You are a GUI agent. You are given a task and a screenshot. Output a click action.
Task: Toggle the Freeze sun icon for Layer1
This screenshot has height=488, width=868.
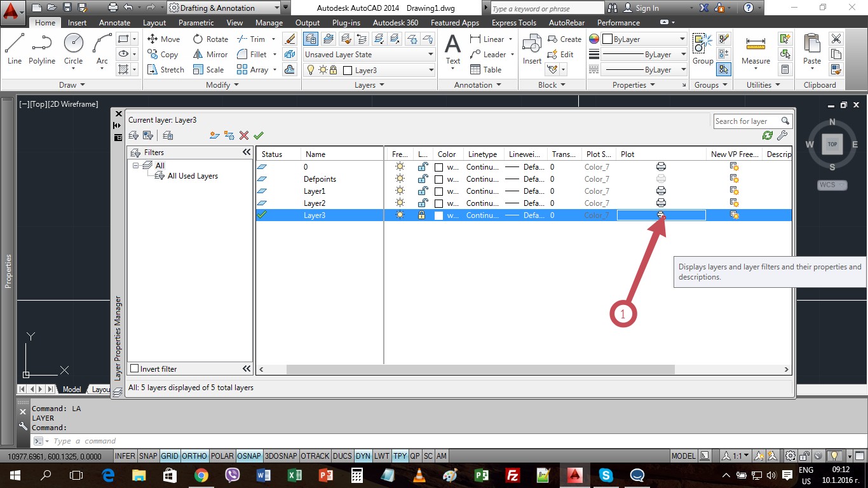pos(400,191)
